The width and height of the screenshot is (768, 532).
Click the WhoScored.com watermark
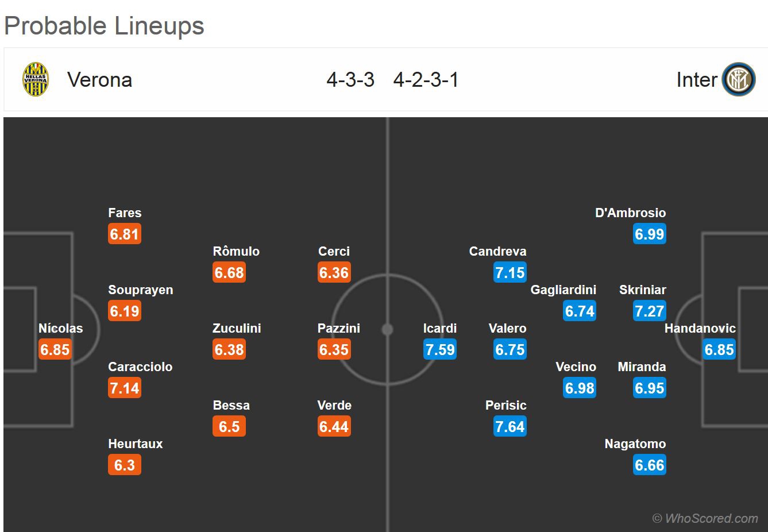[x=705, y=518]
